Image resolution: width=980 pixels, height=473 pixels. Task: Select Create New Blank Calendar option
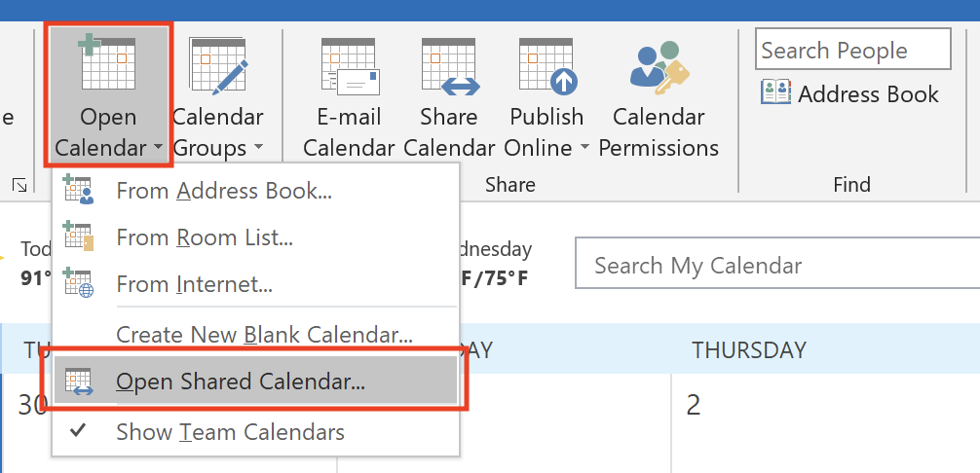(265, 335)
